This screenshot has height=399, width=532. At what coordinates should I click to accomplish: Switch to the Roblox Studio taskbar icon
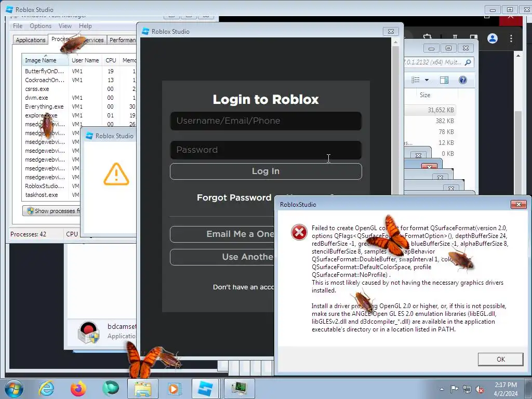206,389
